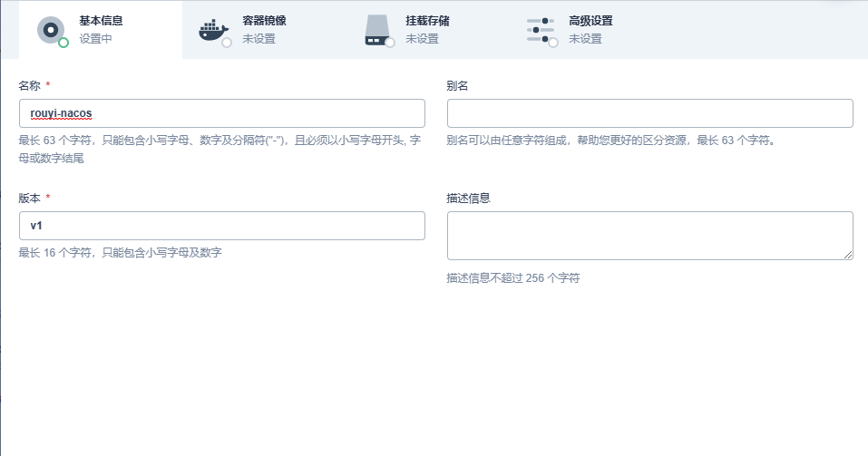
Task: Open the 挂载存储 step tab
Action: pos(427,21)
